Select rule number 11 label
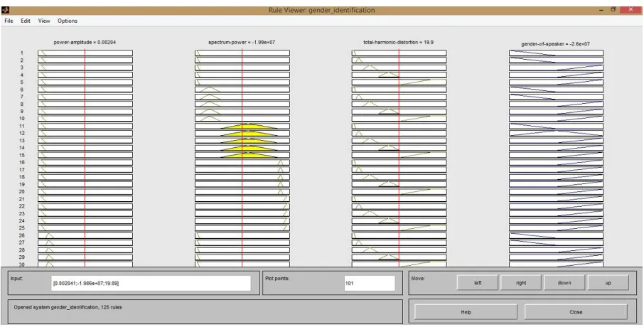 tap(22, 126)
